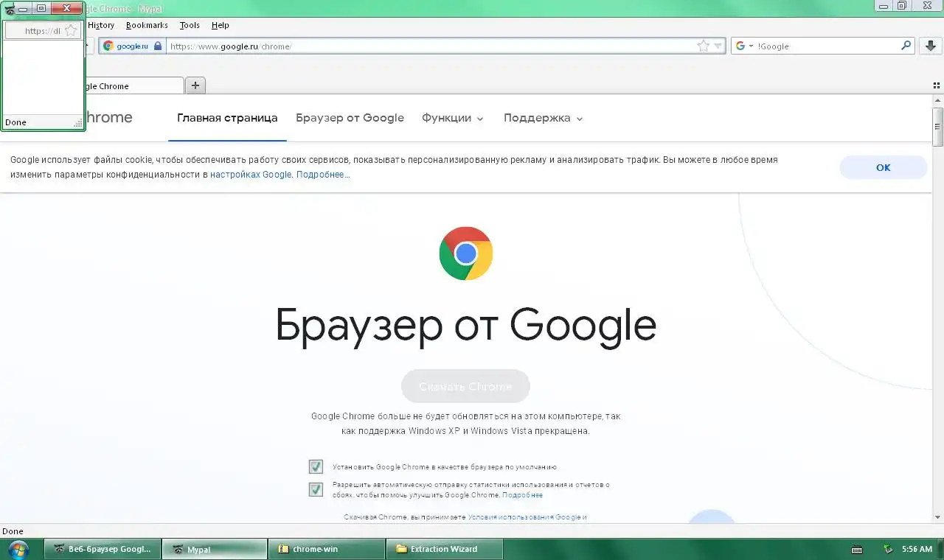This screenshot has height=560, width=944.
Task: Click the Chrome logo on the page
Action: 465,253
